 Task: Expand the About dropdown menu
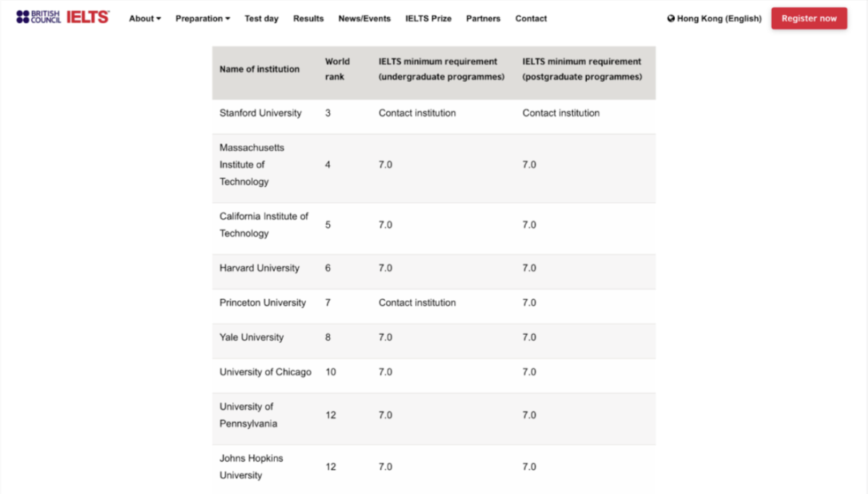[145, 19]
